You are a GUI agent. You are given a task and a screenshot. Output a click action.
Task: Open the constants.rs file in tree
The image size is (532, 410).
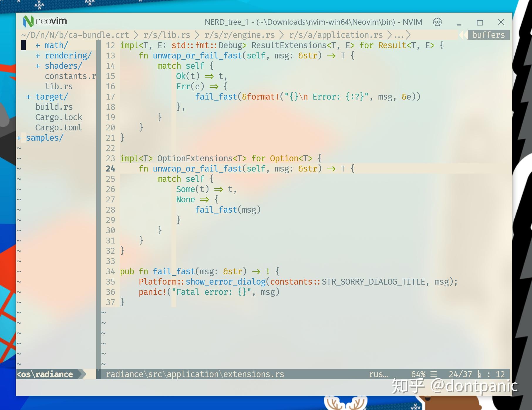70,76
